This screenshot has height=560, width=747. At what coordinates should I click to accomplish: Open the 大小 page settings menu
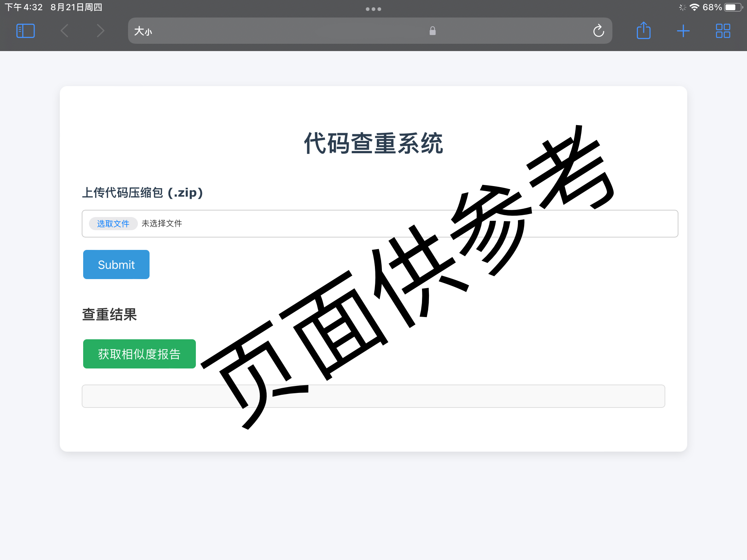tap(143, 31)
